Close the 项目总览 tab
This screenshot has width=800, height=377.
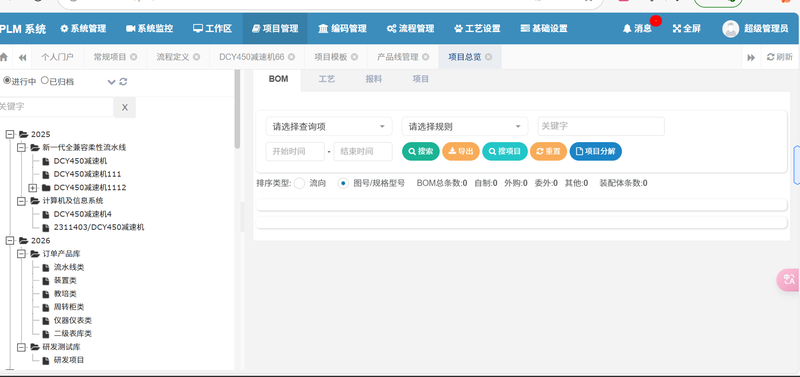point(488,57)
